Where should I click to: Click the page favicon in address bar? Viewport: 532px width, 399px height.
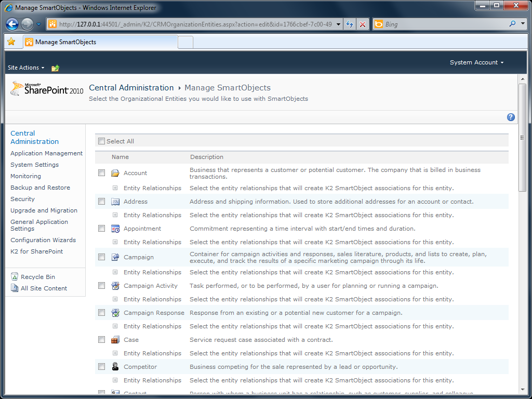(x=52, y=24)
